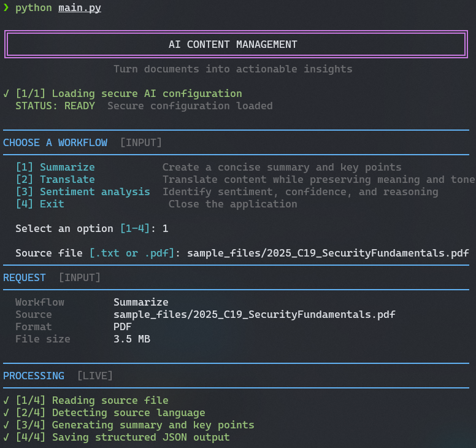Click the entered option value '1'
476x448 pixels.
coord(166,228)
